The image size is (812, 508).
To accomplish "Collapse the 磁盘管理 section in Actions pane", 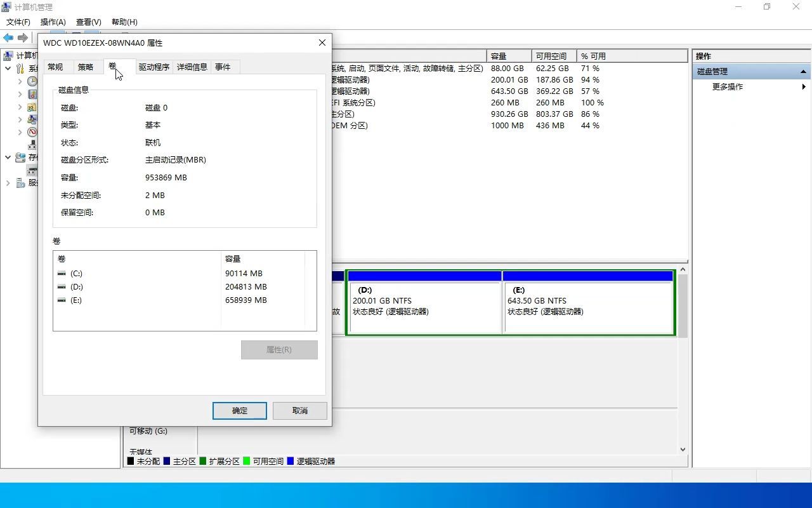I will [803, 72].
